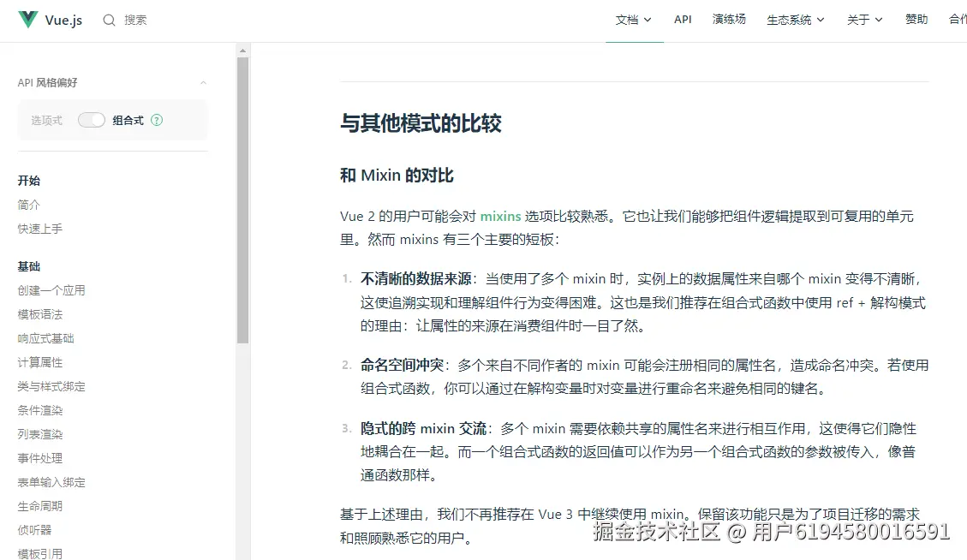Open the 赞助 nav item
The height and width of the screenshot is (560, 967).
[x=916, y=20]
